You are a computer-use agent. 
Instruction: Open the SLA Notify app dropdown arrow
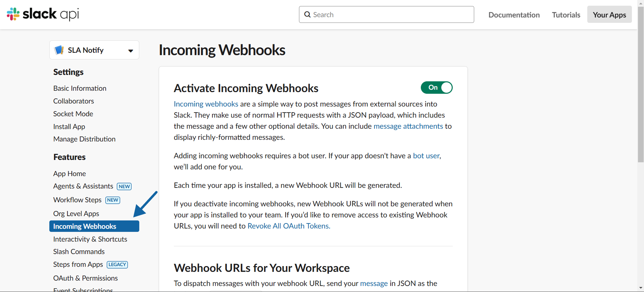(x=131, y=51)
